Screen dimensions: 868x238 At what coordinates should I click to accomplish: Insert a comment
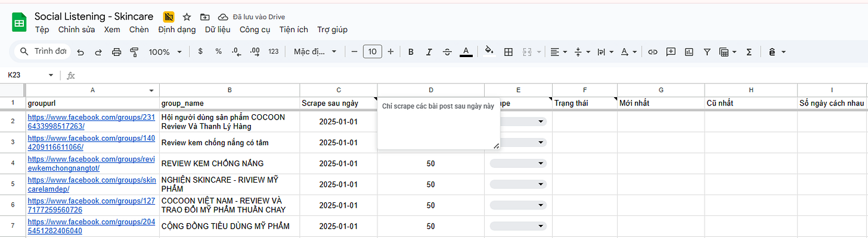click(671, 52)
